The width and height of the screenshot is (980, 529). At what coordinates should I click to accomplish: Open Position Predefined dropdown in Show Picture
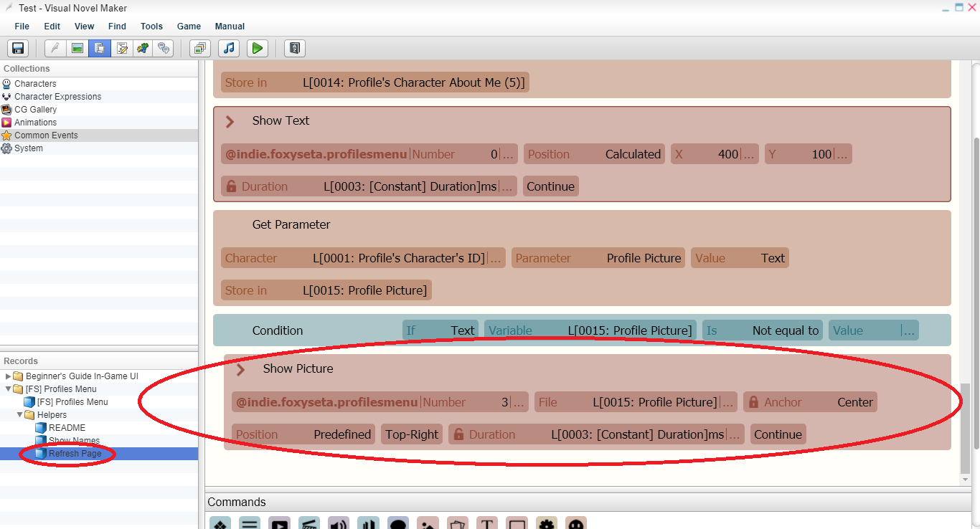point(303,434)
